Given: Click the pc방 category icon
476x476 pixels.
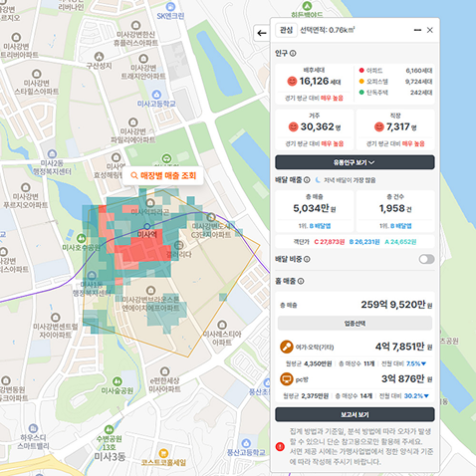Looking at the screenshot, I should (286, 379).
